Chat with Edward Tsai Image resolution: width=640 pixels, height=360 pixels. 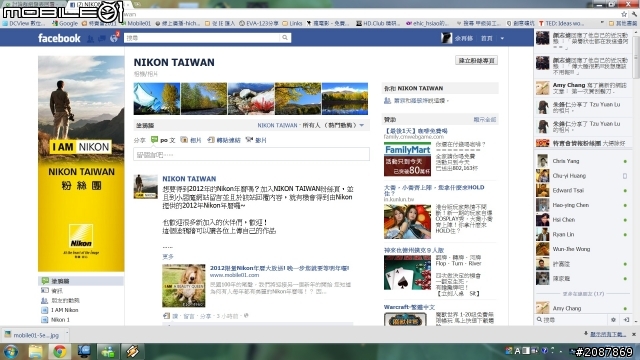click(x=583, y=190)
